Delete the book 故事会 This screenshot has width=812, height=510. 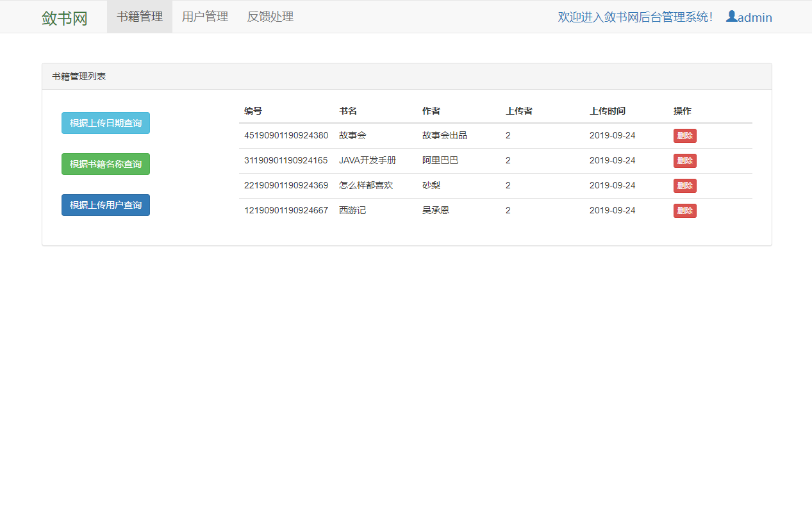click(x=684, y=135)
